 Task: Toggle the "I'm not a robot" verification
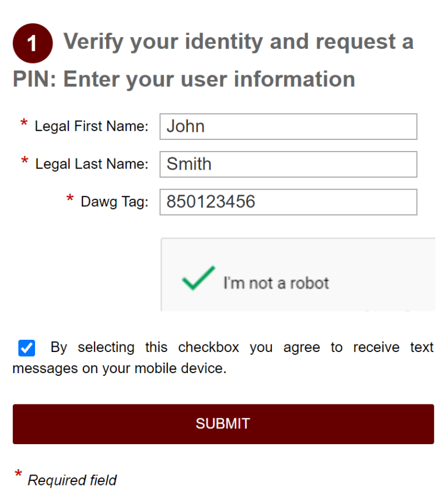(x=197, y=279)
